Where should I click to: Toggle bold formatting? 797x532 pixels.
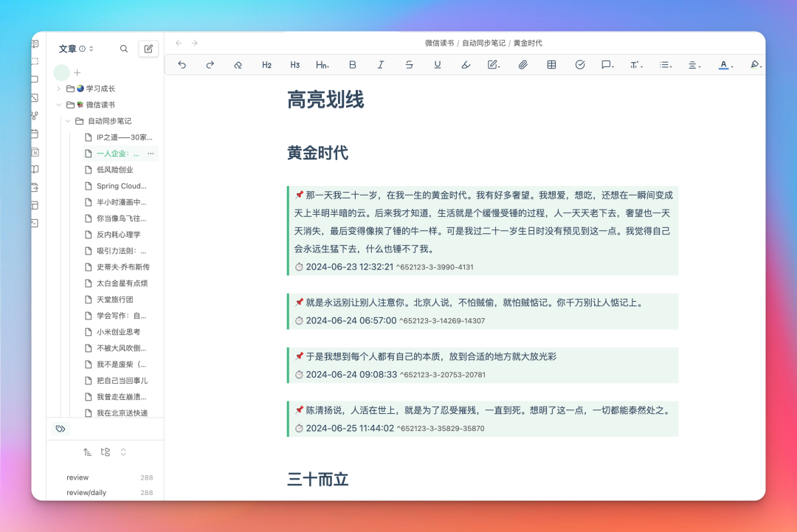coord(353,65)
